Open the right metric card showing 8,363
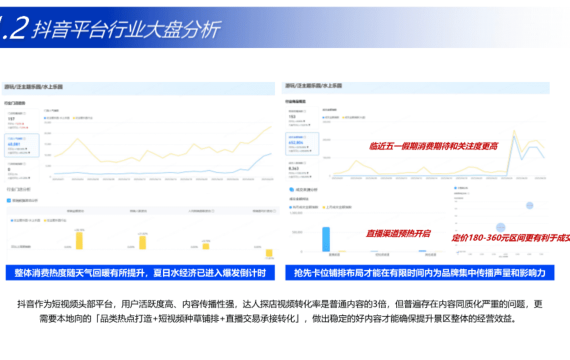The width and height of the screenshot is (570, 360). coord(302,169)
